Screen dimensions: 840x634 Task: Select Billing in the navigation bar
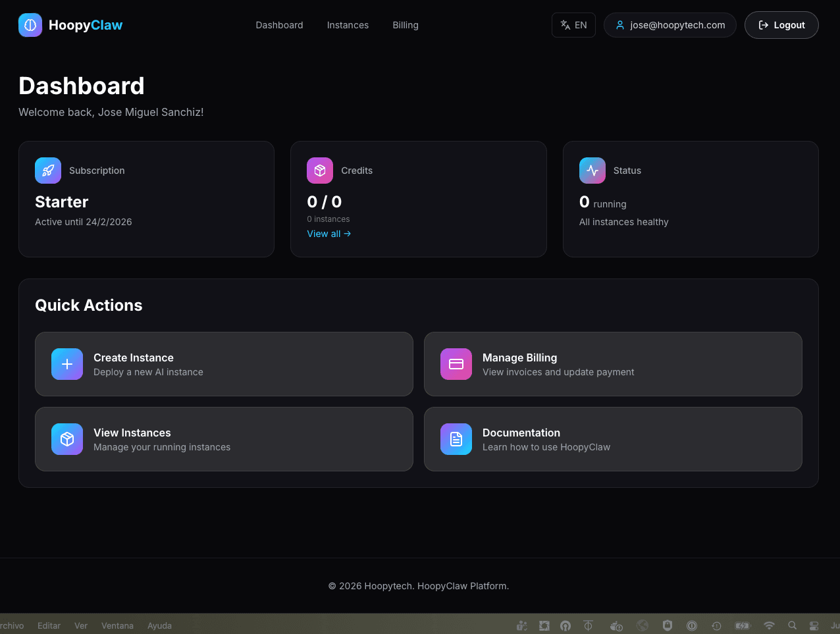click(406, 25)
